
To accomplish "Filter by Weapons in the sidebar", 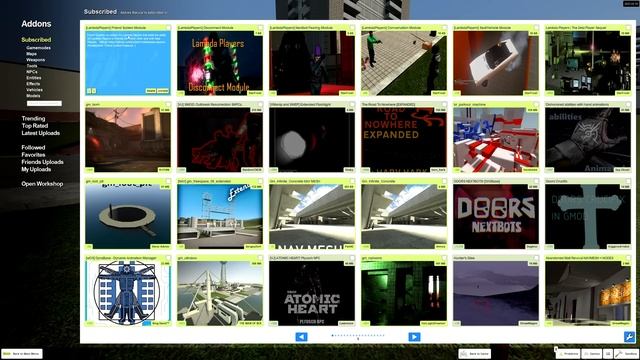I will [x=36, y=60].
